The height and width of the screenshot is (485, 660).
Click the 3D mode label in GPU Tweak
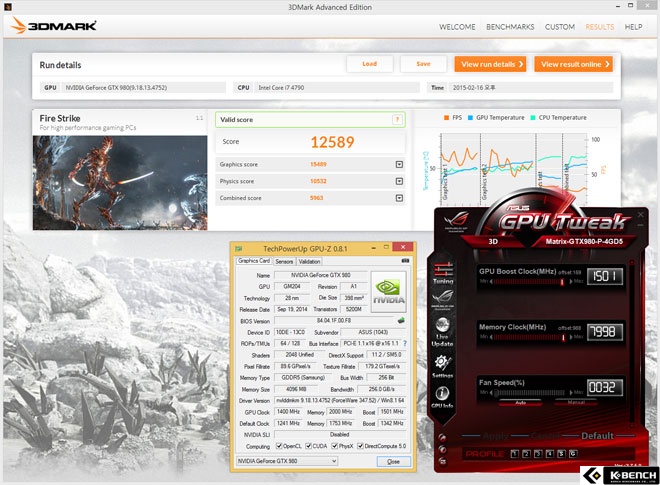pos(493,241)
